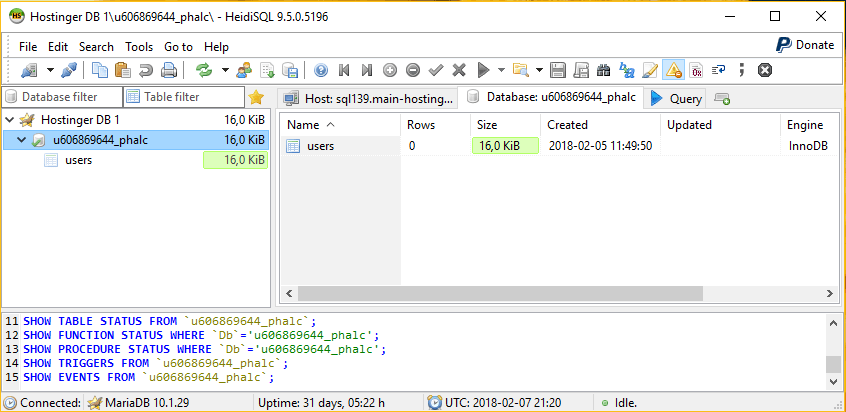Click the blue Help icon
Screen dimensions: 846x412
point(321,70)
